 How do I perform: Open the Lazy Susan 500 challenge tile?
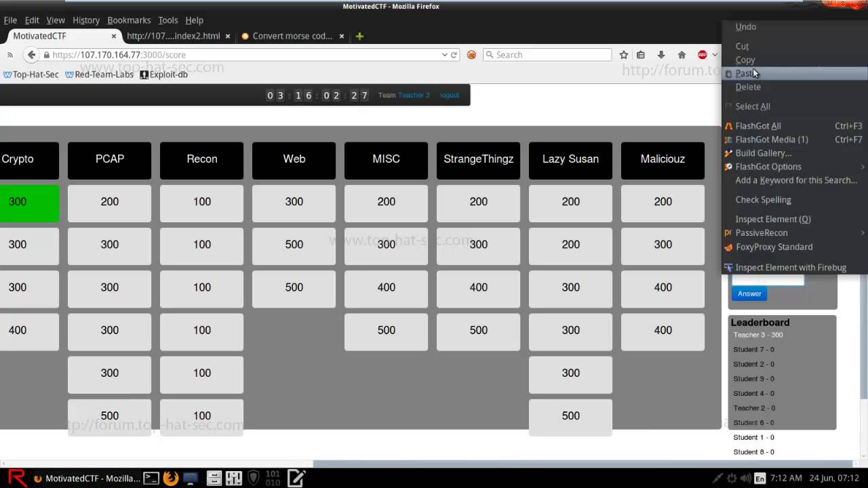(570, 416)
